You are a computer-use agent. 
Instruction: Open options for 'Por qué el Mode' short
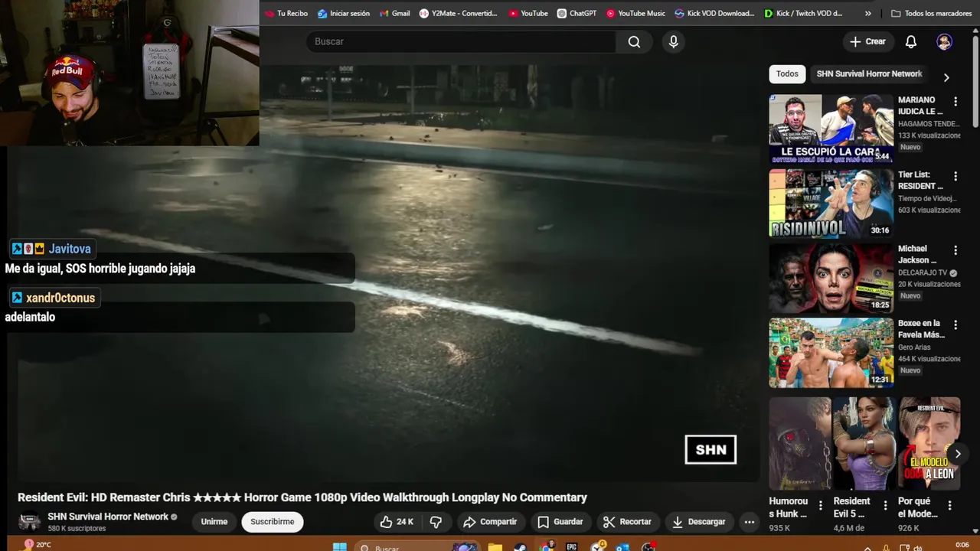click(x=949, y=505)
